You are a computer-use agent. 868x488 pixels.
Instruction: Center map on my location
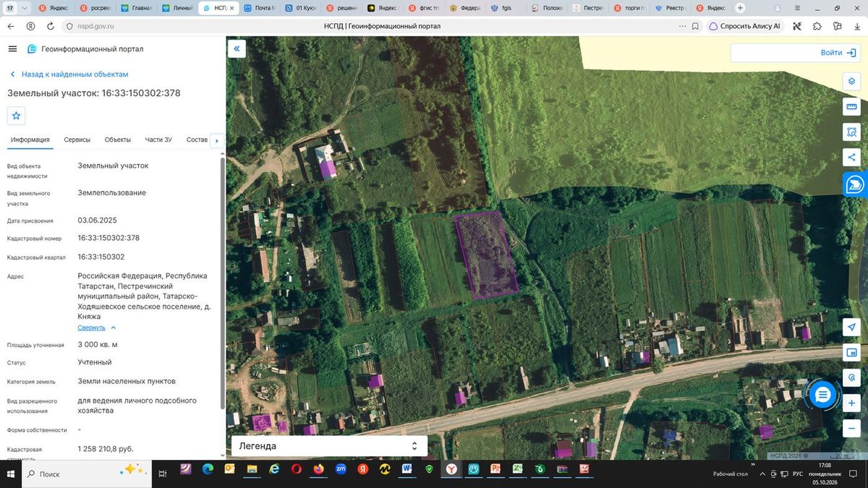tap(851, 328)
